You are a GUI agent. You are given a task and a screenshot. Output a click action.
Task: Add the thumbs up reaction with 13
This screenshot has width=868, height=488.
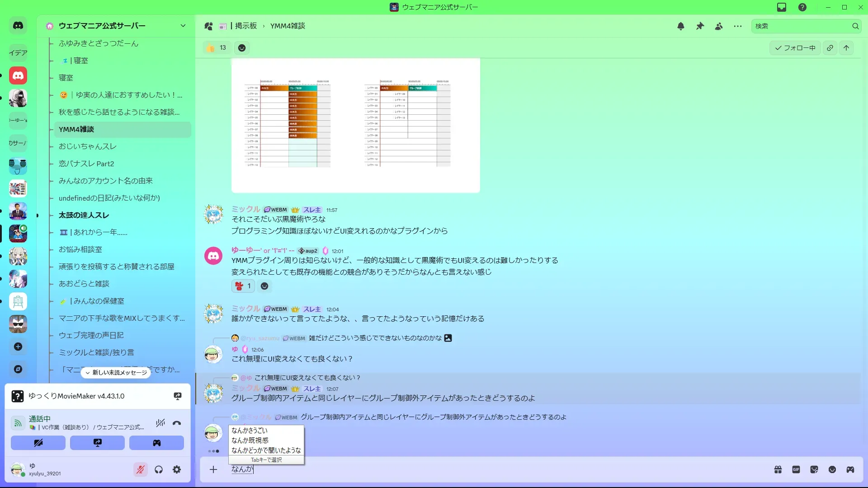217,48
